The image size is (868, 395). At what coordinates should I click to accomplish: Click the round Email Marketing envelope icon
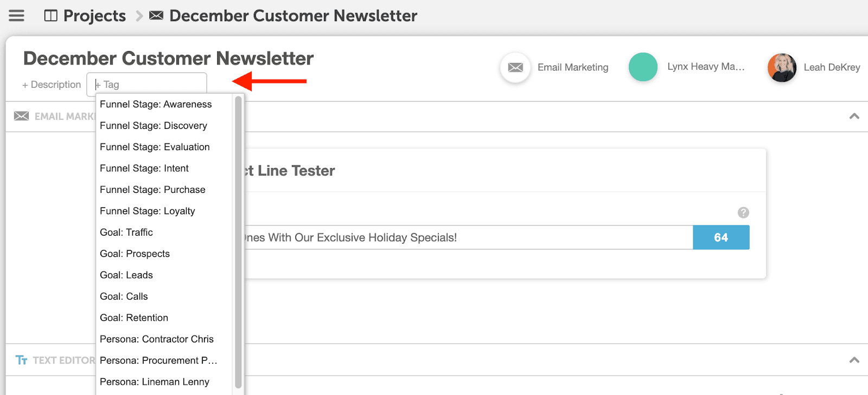point(515,67)
